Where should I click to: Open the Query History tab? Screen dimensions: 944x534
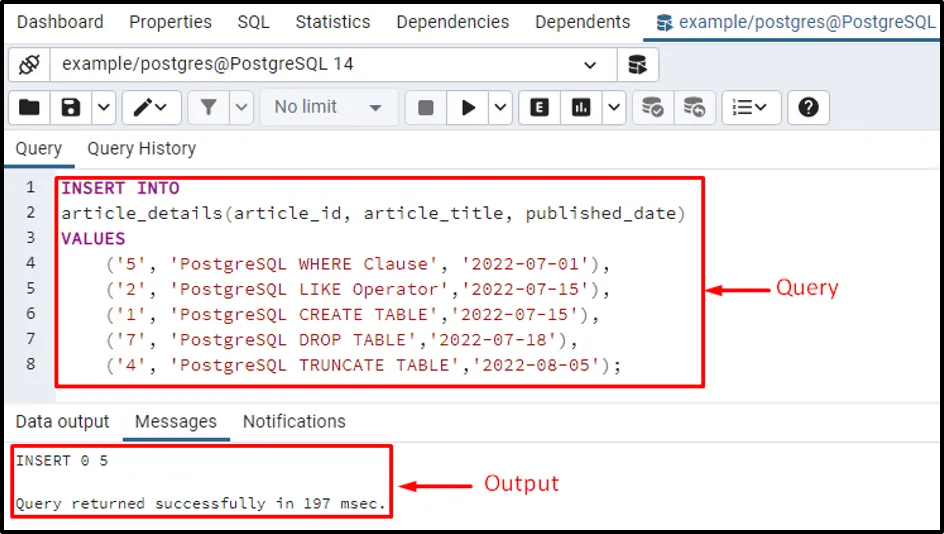[141, 149]
